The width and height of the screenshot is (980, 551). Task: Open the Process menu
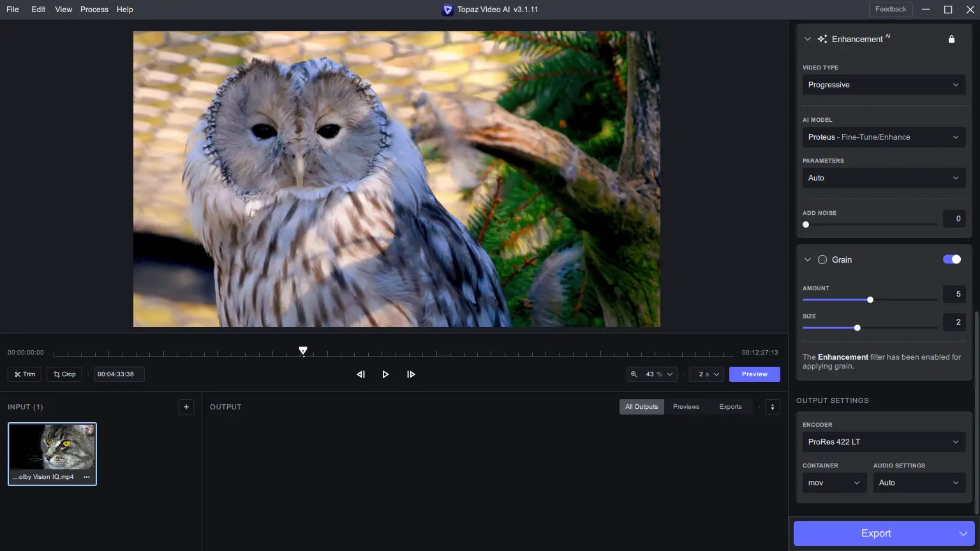click(94, 10)
